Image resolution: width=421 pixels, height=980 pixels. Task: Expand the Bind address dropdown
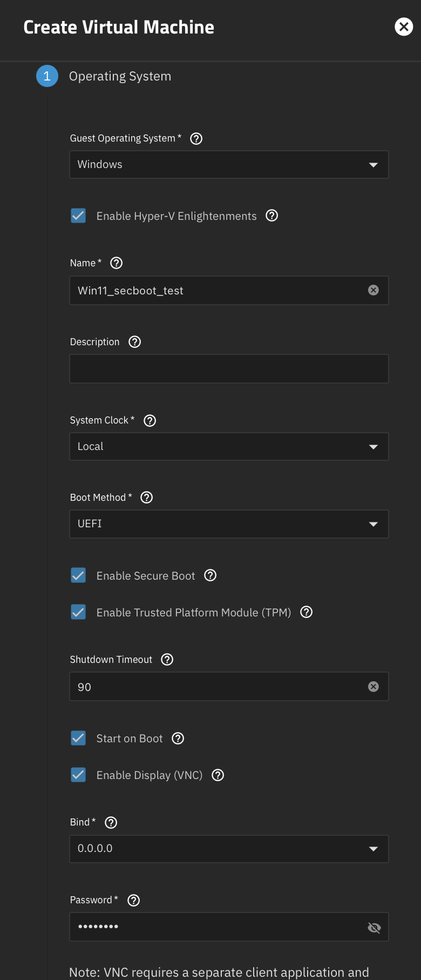[x=229, y=849]
